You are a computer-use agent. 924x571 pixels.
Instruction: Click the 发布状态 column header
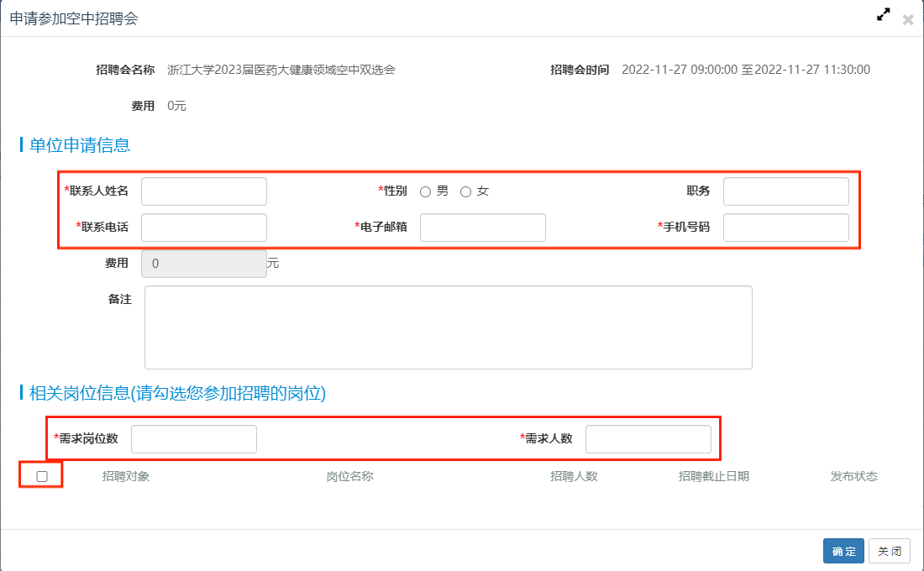click(853, 476)
